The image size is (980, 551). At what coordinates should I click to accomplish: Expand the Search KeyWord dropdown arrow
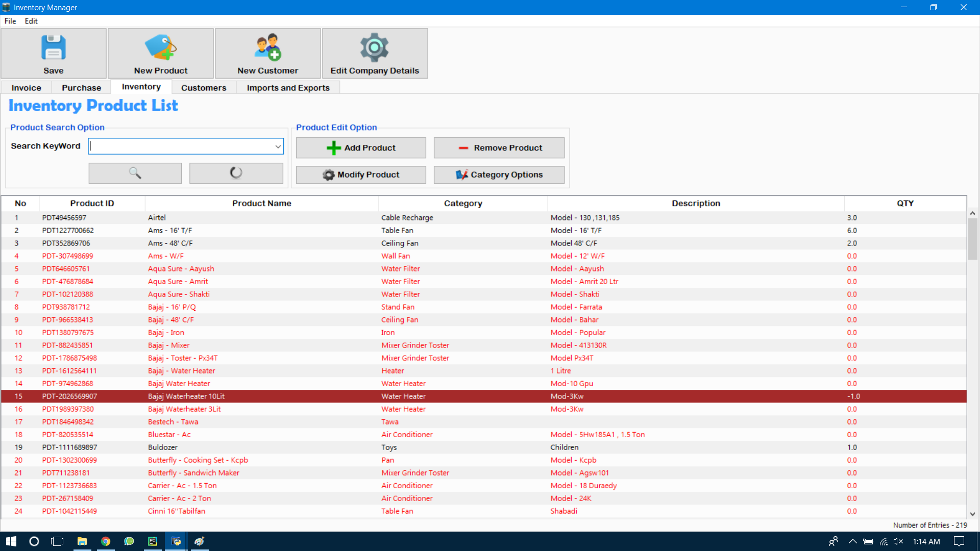point(278,147)
